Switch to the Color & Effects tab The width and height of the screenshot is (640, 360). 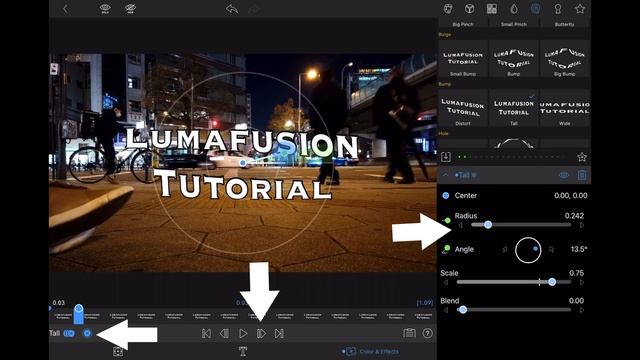[x=370, y=351]
